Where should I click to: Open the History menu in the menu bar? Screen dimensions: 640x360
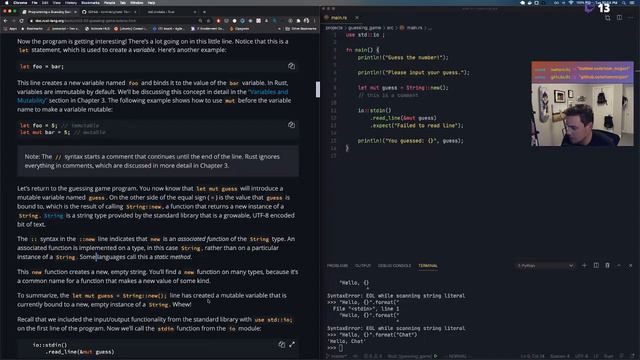(x=71, y=2)
